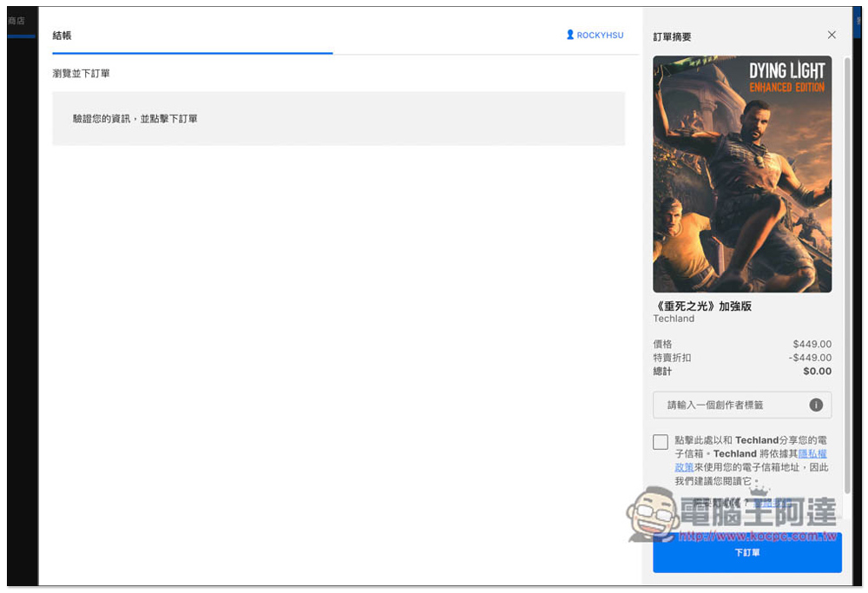Click the order summary scrollbar
The image size is (868, 593).
click(847, 275)
